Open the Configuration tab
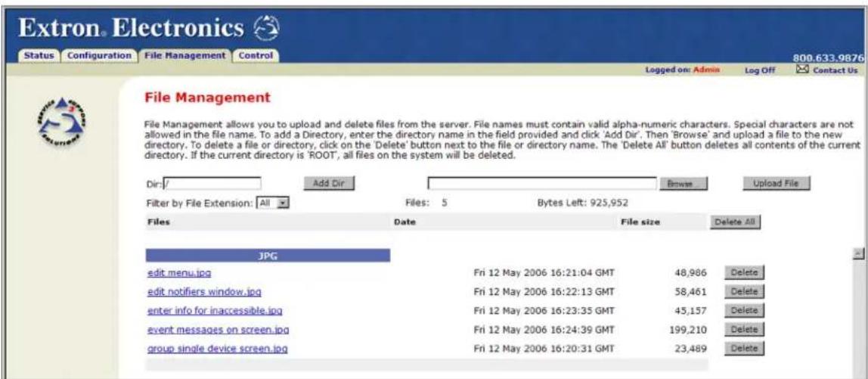Viewport: 868px width, 379px height. click(98, 55)
